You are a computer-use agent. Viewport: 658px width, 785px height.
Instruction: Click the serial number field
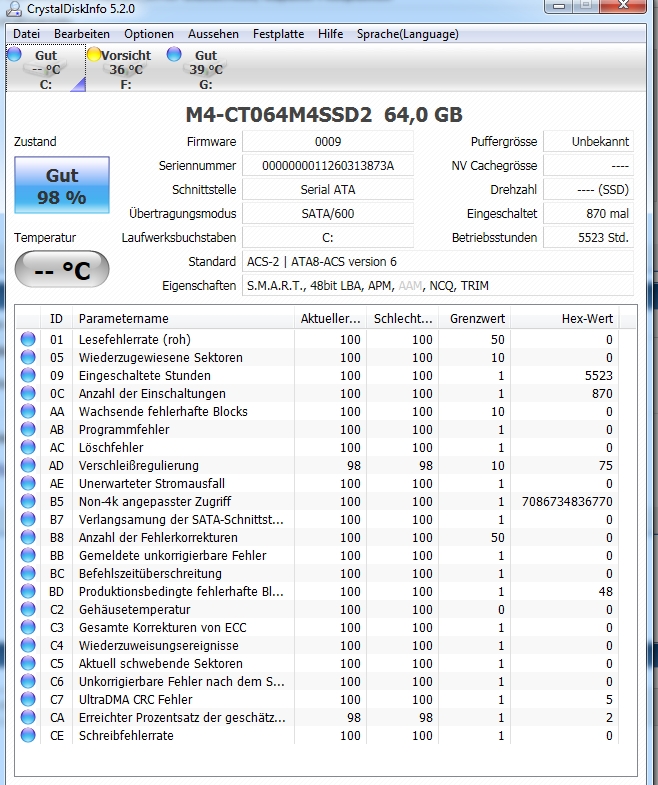point(328,166)
